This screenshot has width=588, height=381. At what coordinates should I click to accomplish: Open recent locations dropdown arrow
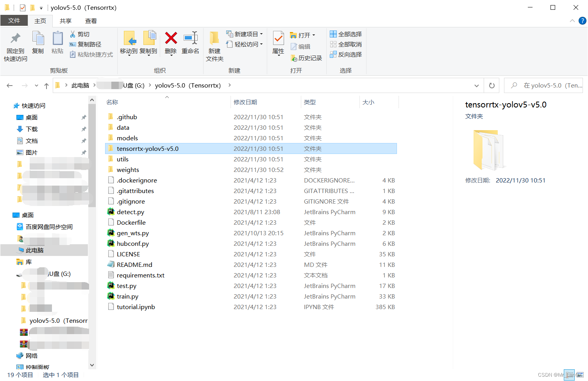[36, 86]
